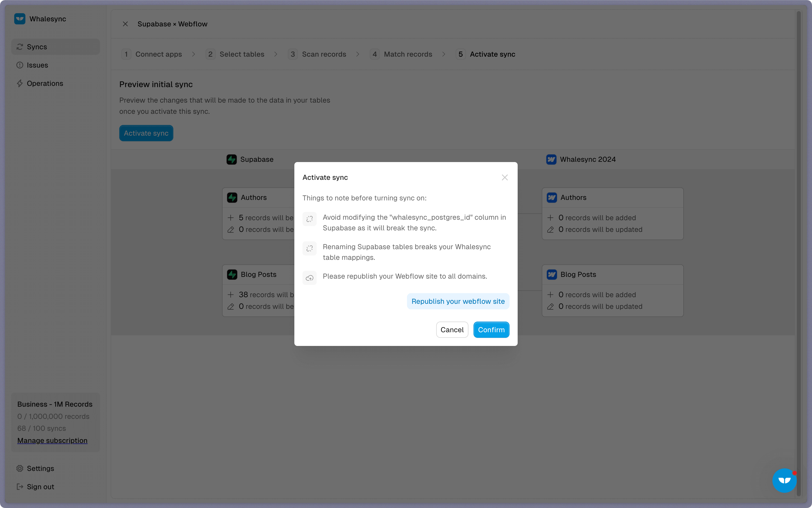Click the Syncs refresh arrows icon
This screenshot has height=508, width=812.
[x=20, y=47]
